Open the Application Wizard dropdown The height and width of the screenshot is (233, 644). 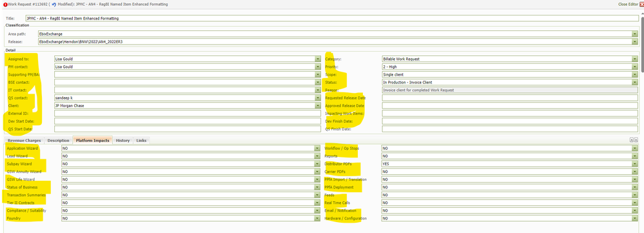(317, 148)
